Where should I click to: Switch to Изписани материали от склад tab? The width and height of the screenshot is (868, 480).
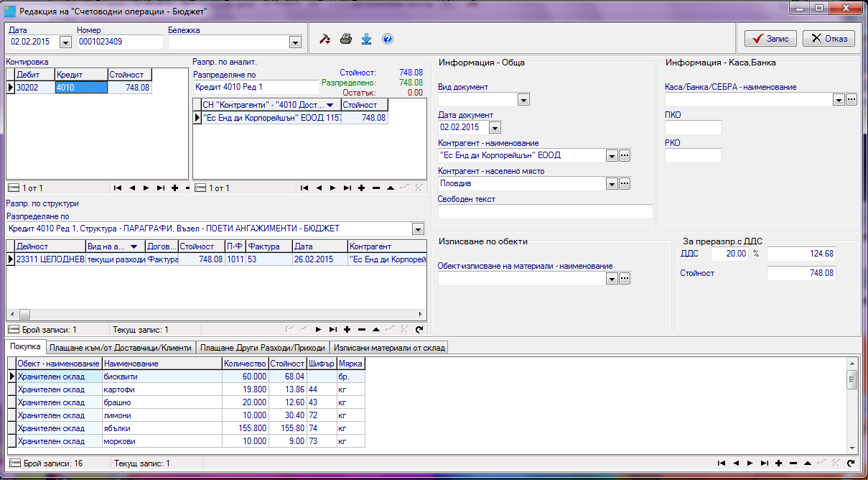tap(390, 348)
